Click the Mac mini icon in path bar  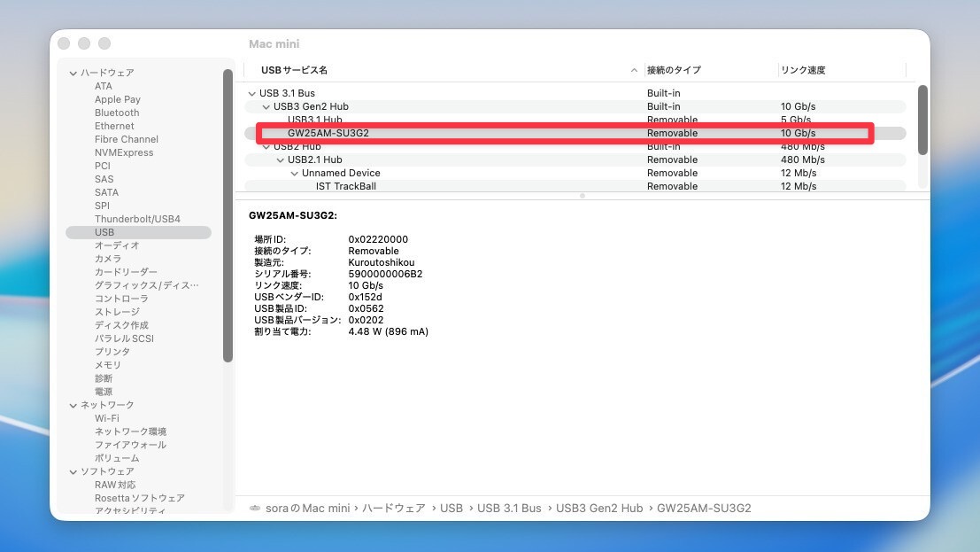(x=255, y=509)
